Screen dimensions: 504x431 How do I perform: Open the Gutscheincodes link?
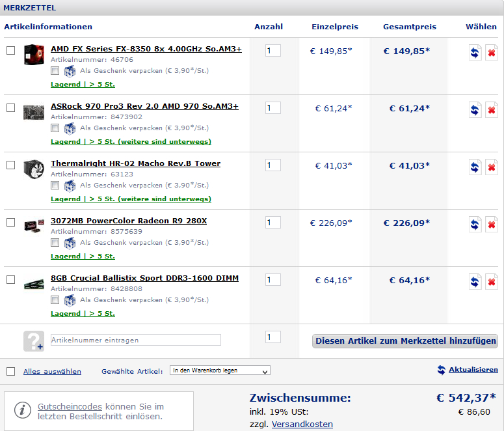pyautogui.click(x=70, y=406)
